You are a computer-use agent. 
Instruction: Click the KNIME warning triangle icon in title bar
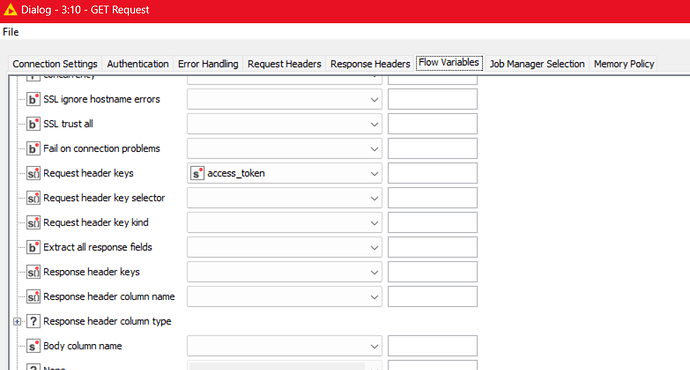click(10, 10)
